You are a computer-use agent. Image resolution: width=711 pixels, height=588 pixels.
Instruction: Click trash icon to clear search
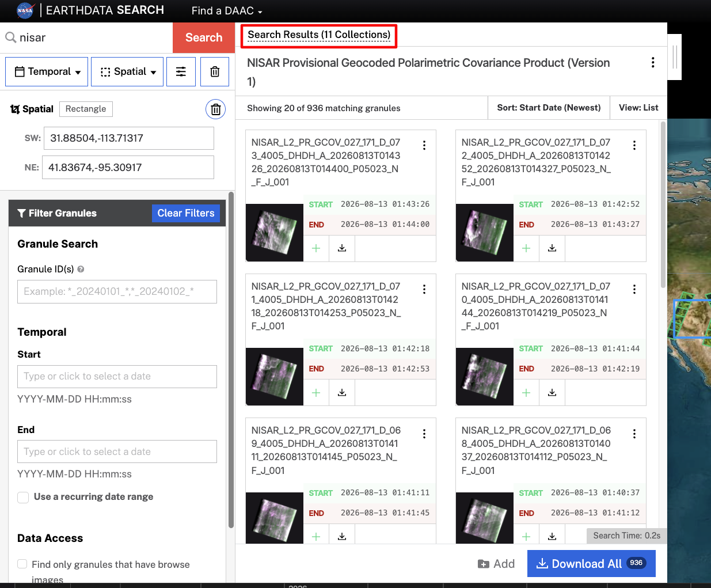pos(215,71)
